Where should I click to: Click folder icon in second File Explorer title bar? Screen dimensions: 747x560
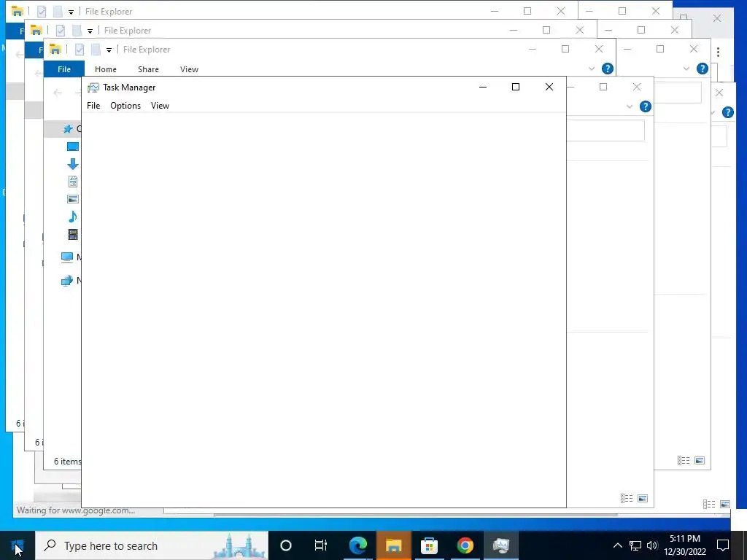36,30
